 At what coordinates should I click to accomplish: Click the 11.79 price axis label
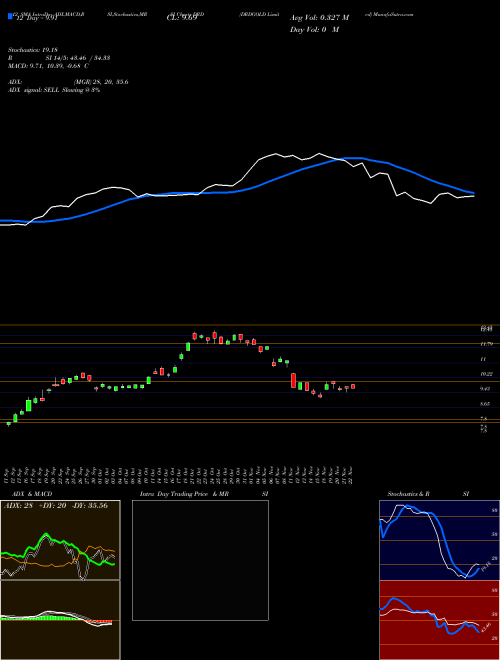pos(486,344)
